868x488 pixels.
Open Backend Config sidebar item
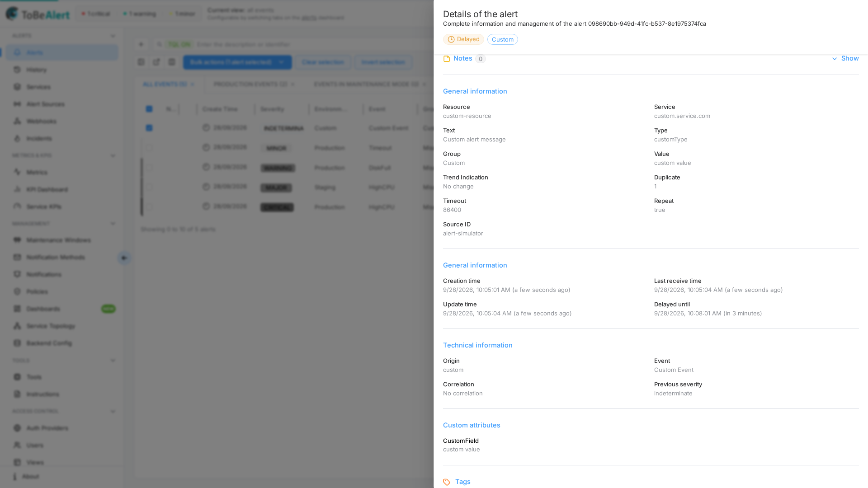(x=61, y=343)
